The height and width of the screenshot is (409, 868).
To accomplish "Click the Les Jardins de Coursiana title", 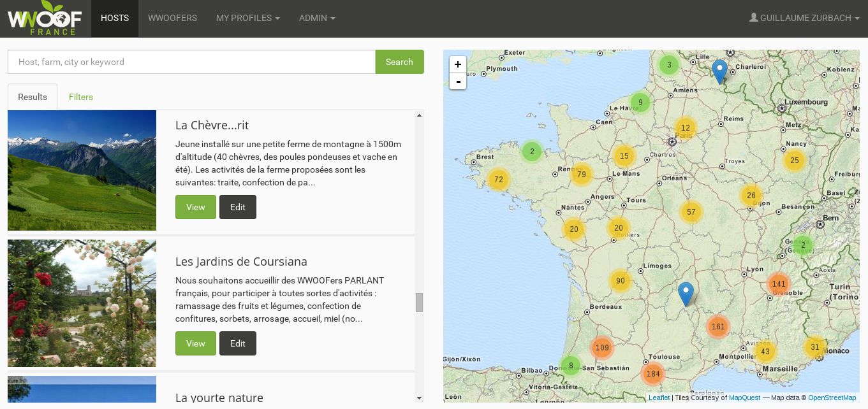I will click(x=241, y=261).
